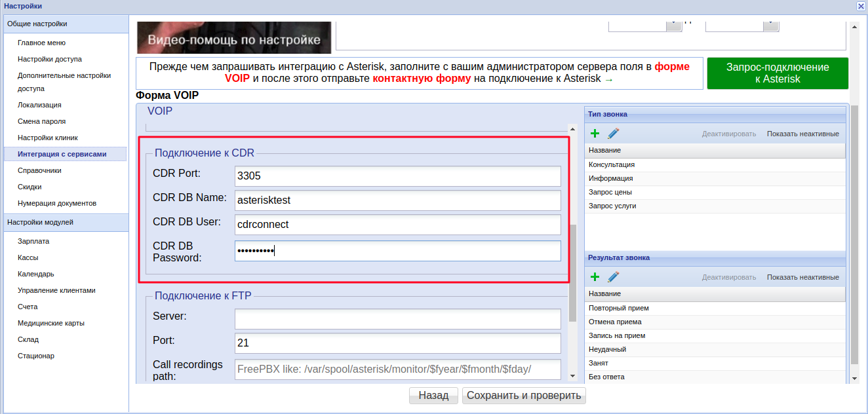868x414 pixels.
Task: Focus the FTP Port field
Action: click(x=398, y=343)
